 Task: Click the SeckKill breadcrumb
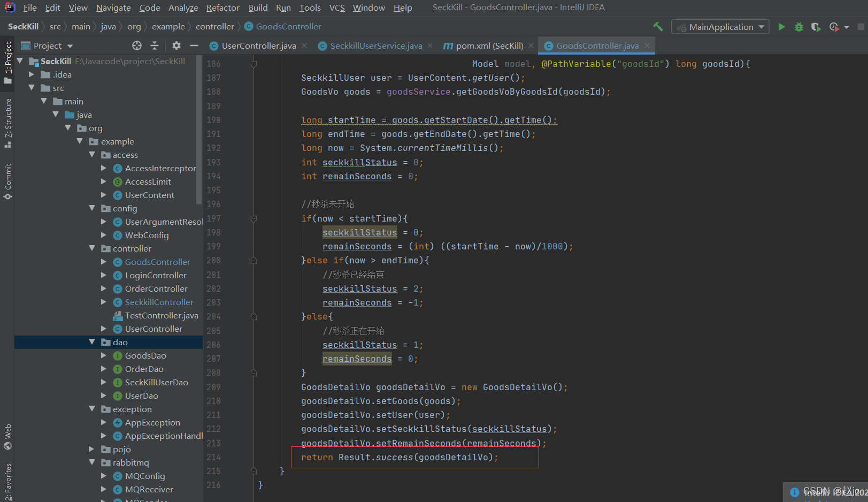coord(23,26)
